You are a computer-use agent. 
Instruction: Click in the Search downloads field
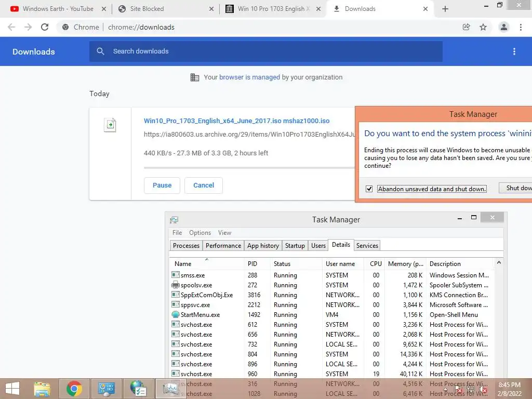(x=266, y=51)
